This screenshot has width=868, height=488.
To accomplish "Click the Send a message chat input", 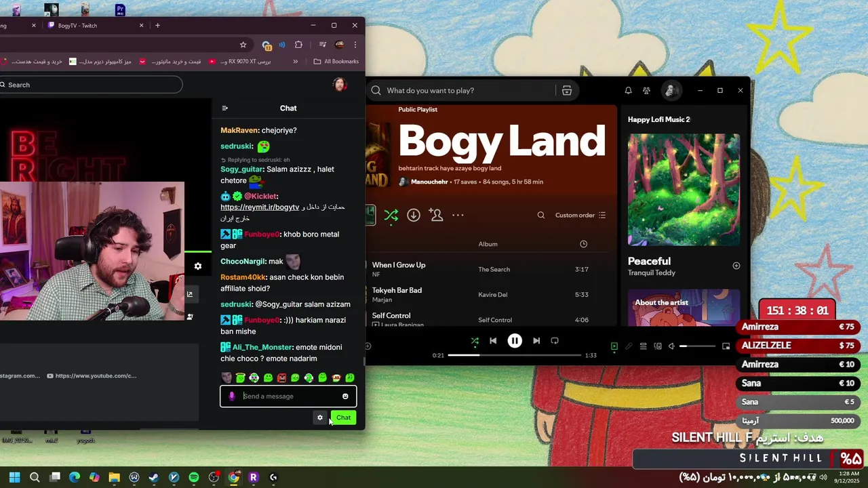I will (x=288, y=396).
